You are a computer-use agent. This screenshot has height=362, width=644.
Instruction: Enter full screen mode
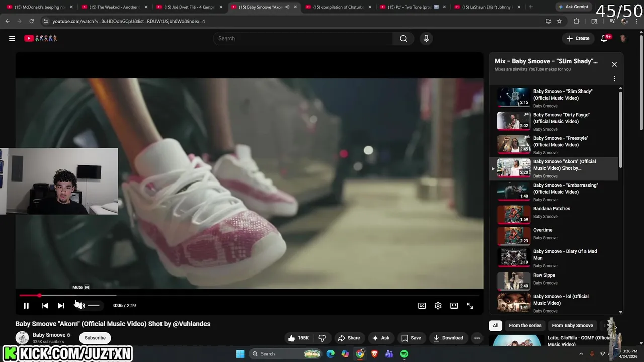point(470,305)
